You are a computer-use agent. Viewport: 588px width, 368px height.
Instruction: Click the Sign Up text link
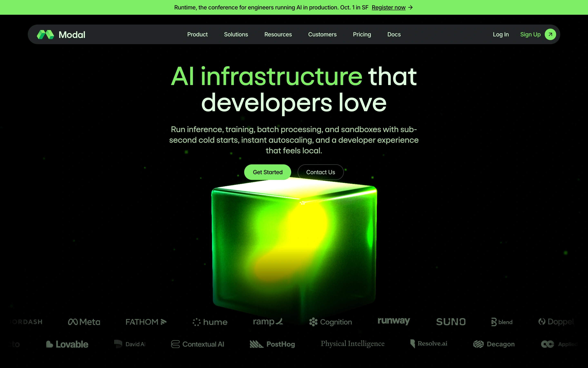(530, 35)
